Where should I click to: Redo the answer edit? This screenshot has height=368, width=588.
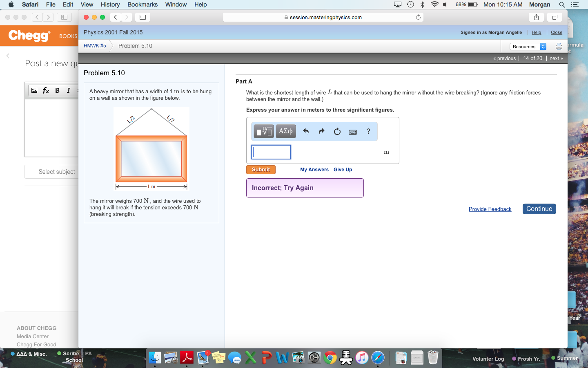tap(321, 131)
